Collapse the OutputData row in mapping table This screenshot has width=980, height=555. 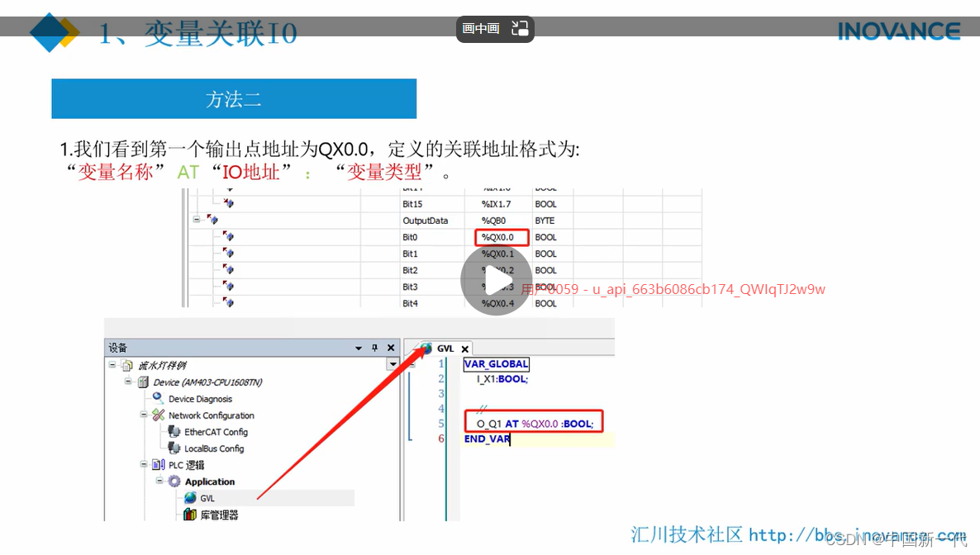197,220
